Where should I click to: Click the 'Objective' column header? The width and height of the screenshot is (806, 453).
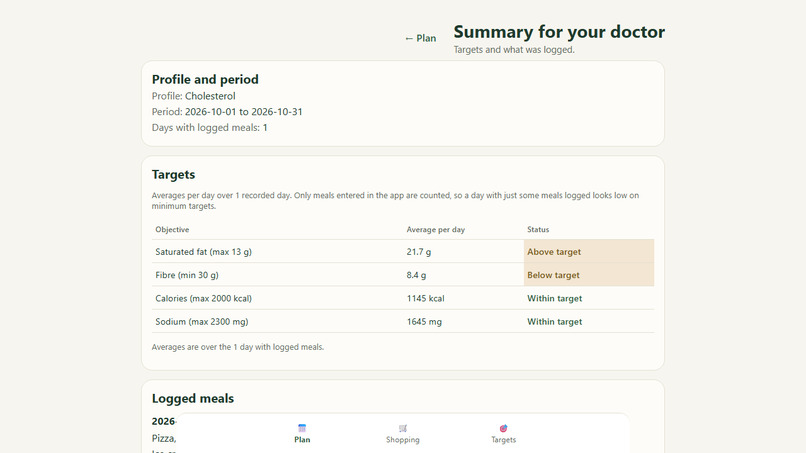172,229
